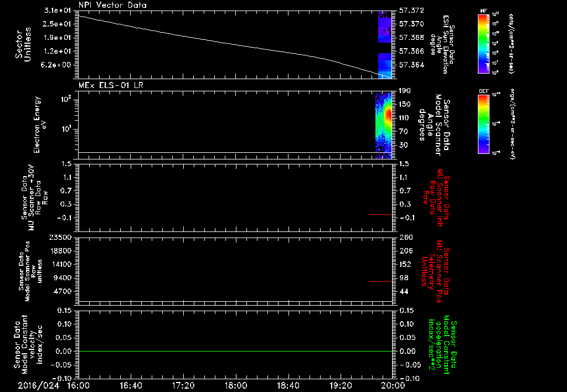
Task: Click the '150' Scanner Angle tick value
Action: (x=405, y=105)
